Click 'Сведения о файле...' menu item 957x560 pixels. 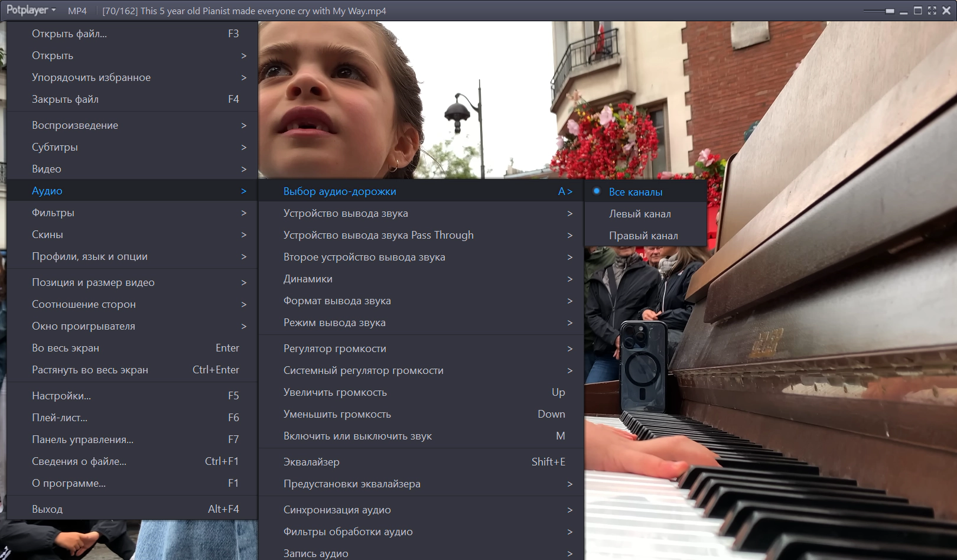tap(132, 461)
